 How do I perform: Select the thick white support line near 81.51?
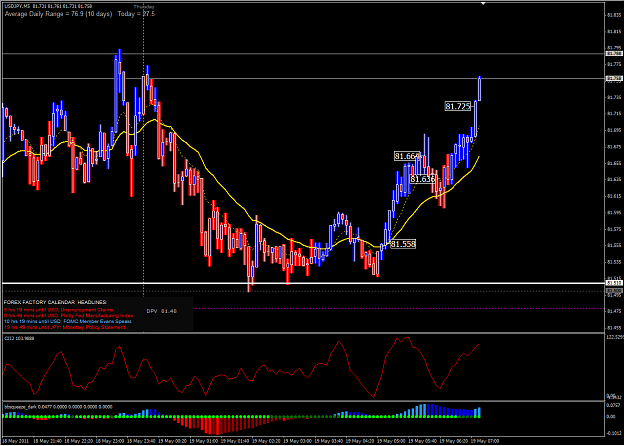[303, 283]
